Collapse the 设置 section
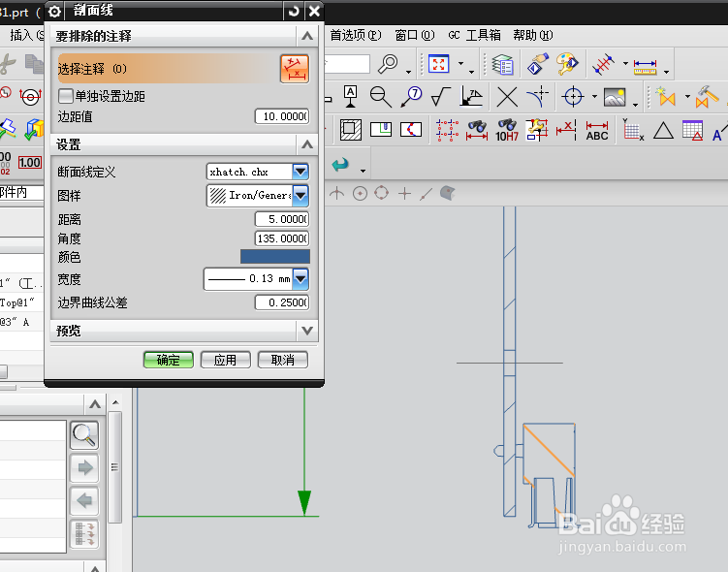This screenshot has height=572, width=728. tap(307, 144)
